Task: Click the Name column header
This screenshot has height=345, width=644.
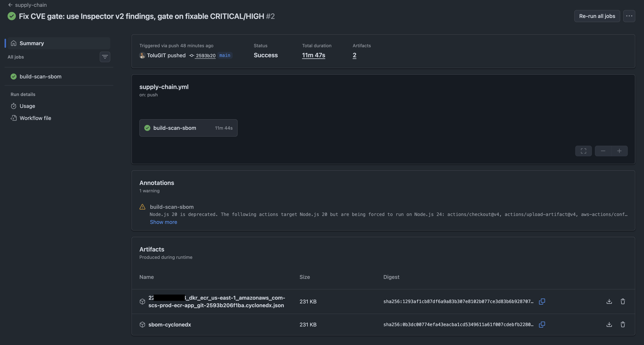Action: [147, 277]
